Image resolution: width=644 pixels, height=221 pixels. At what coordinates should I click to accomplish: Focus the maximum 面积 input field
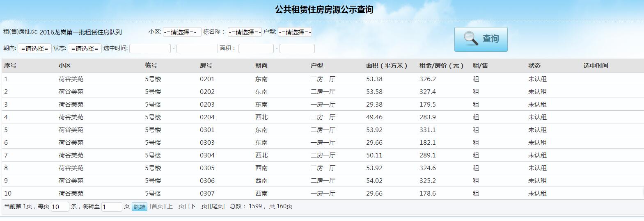tap(297, 48)
